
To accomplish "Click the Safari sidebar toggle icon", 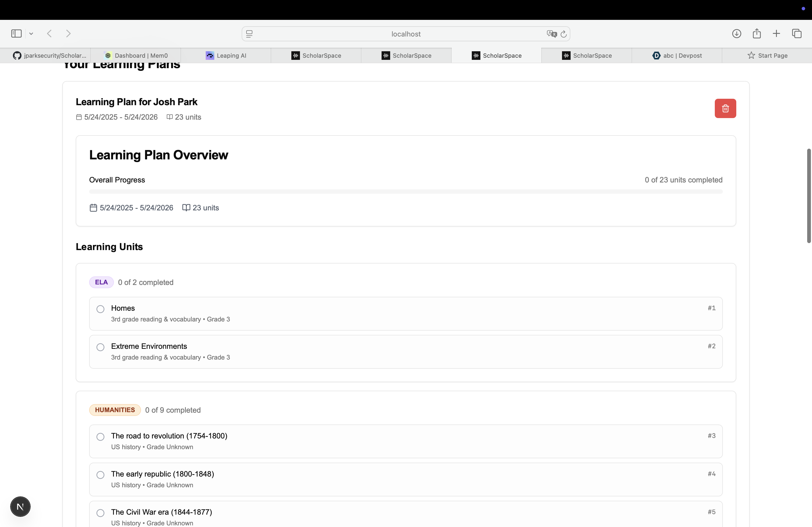I will coord(16,33).
